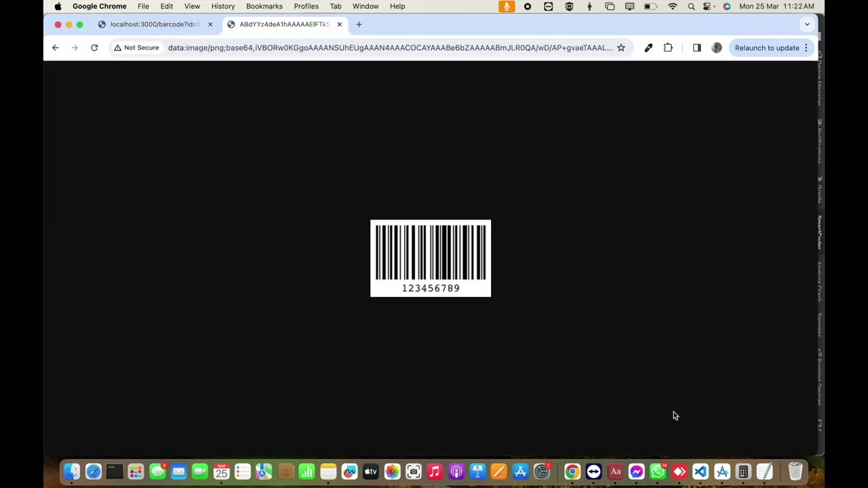Expand the tab search dropdown arrow
Screen dimensions: 868x488
pos(807,24)
